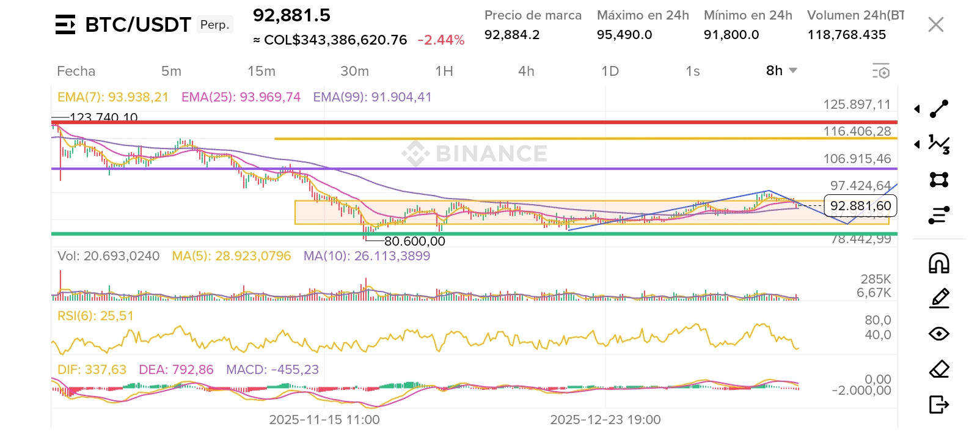Tap the Perp. contract tag
Image resolution: width=980 pixels, height=440 pixels.
click(214, 24)
